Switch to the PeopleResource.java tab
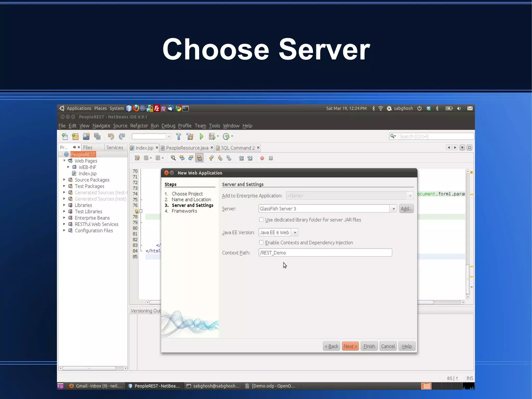Viewport: 532px width, 399px height. pos(187,148)
